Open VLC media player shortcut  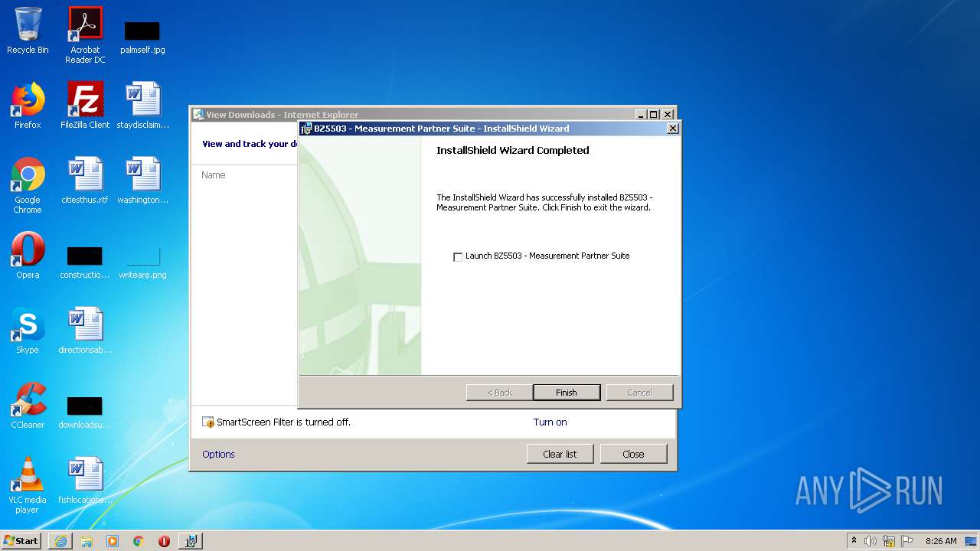tap(28, 485)
